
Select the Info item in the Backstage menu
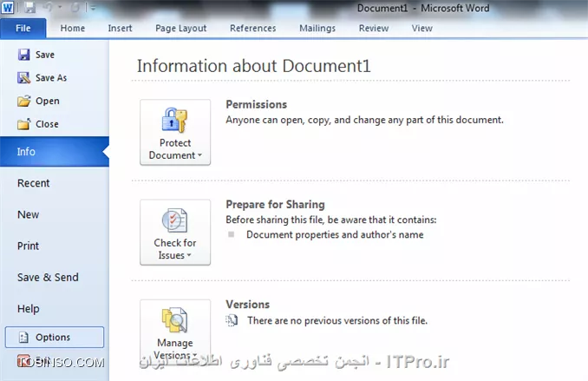(x=55, y=152)
